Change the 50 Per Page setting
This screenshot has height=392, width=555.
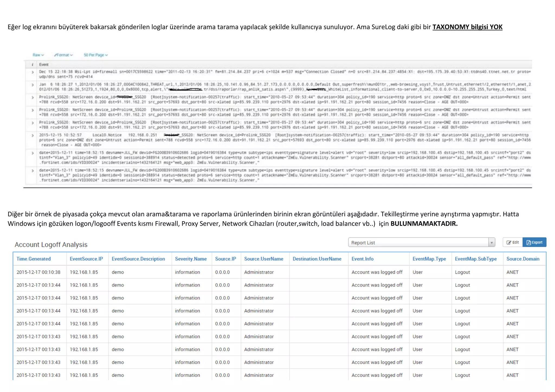coord(96,55)
